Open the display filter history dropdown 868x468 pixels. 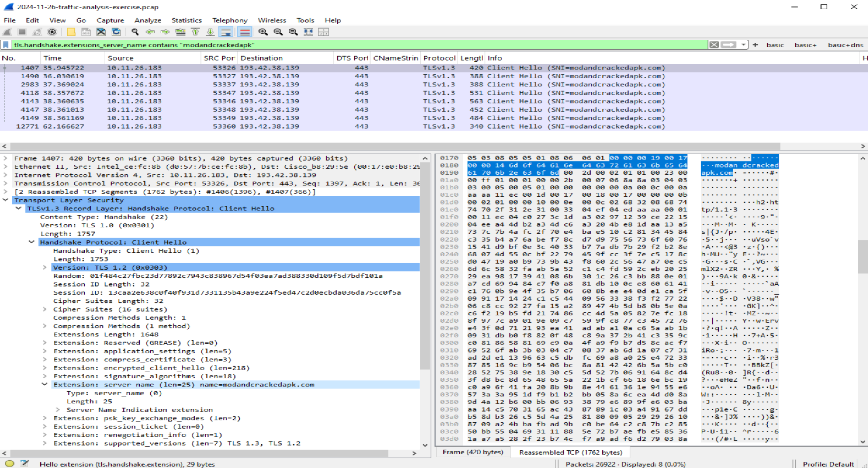click(743, 45)
